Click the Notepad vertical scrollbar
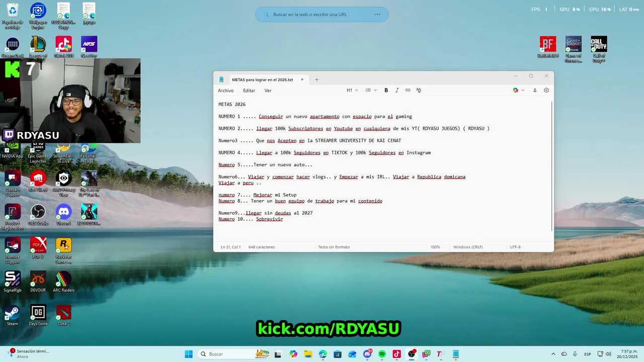 (x=552, y=166)
